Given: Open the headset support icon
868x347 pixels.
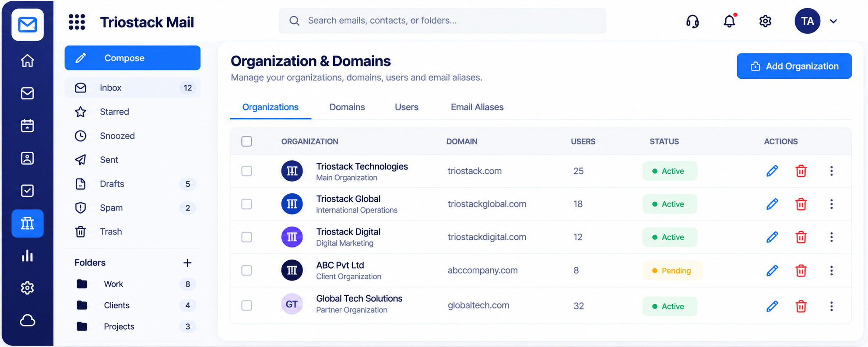Looking at the screenshot, I should [x=692, y=21].
